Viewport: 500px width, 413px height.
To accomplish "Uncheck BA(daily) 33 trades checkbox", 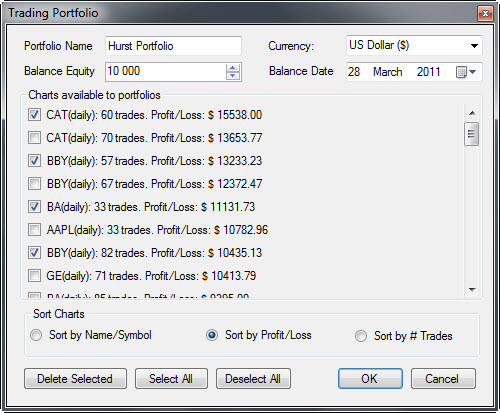I will pyautogui.click(x=34, y=207).
